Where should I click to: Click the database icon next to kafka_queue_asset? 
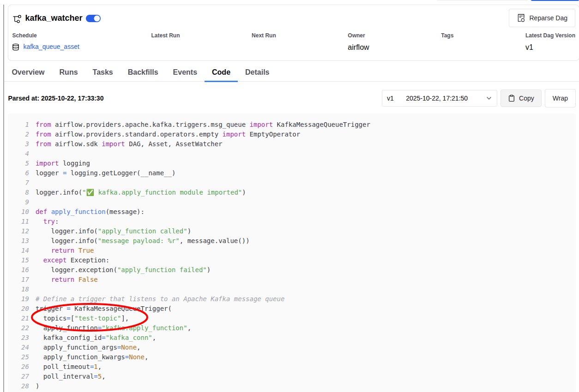click(x=16, y=47)
